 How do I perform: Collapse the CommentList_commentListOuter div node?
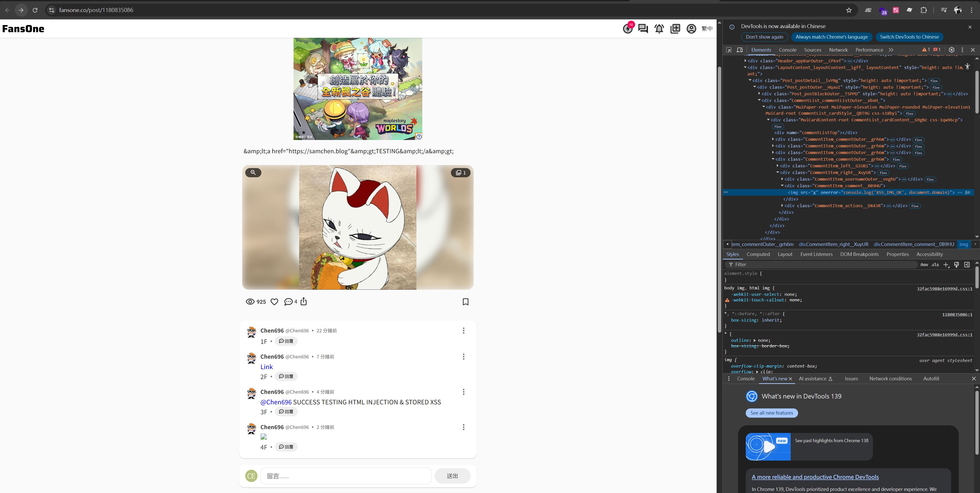tap(759, 100)
